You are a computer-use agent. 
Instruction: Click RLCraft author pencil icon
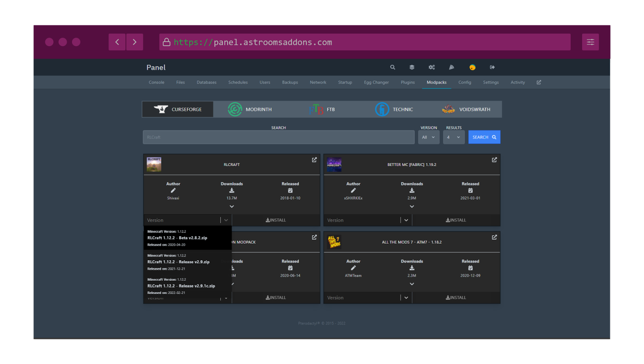pos(173,191)
